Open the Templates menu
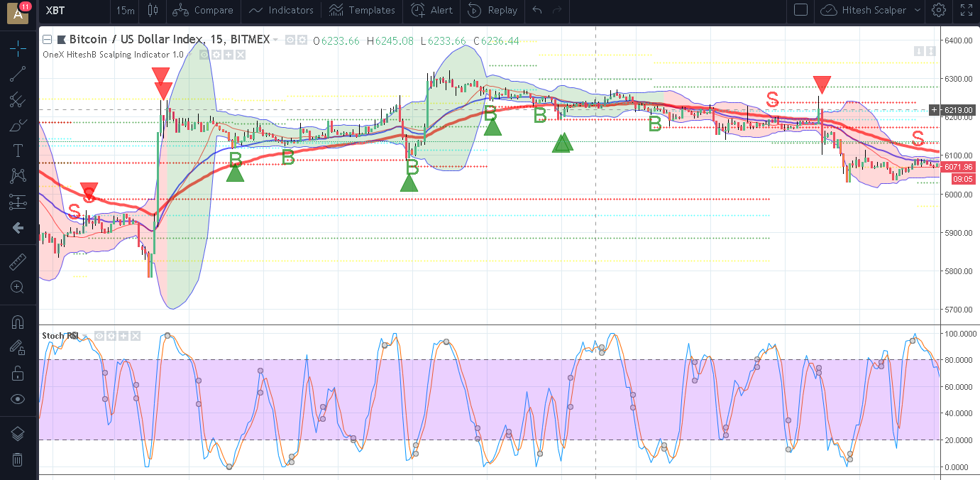980x480 pixels. (x=362, y=10)
